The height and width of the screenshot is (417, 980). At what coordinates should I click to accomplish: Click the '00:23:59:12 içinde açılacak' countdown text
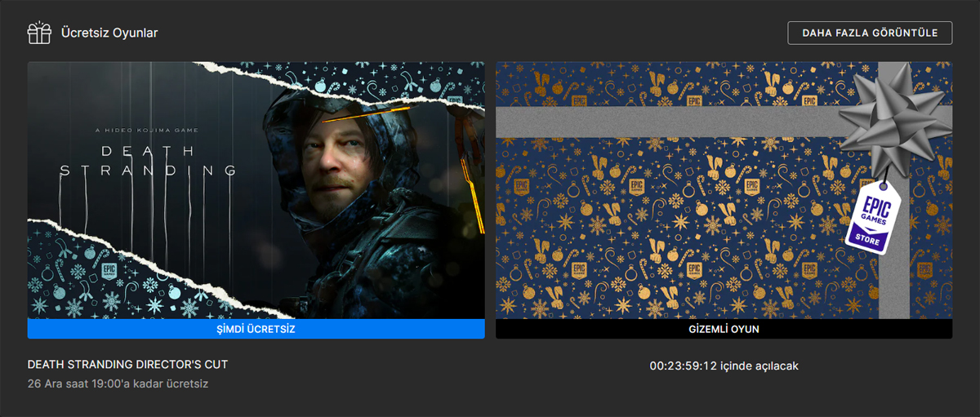pyautogui.click(x=724, y=366)
